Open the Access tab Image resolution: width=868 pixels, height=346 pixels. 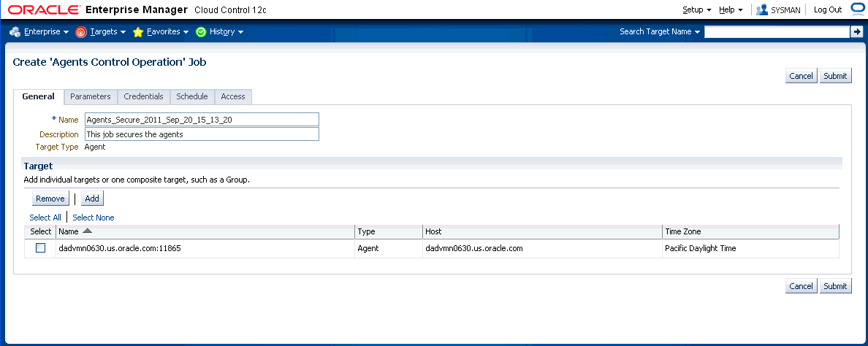tap(233, 97)
